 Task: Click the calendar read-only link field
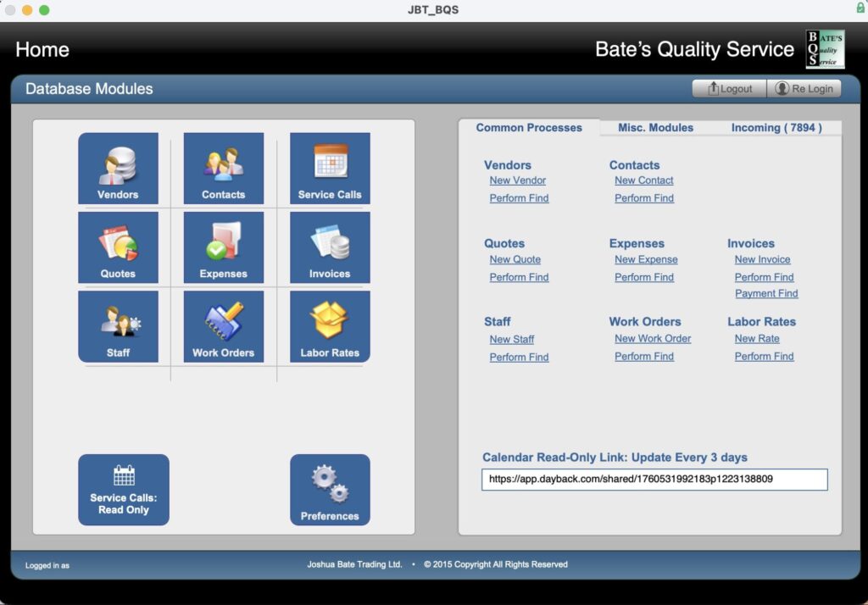point(654,480)
